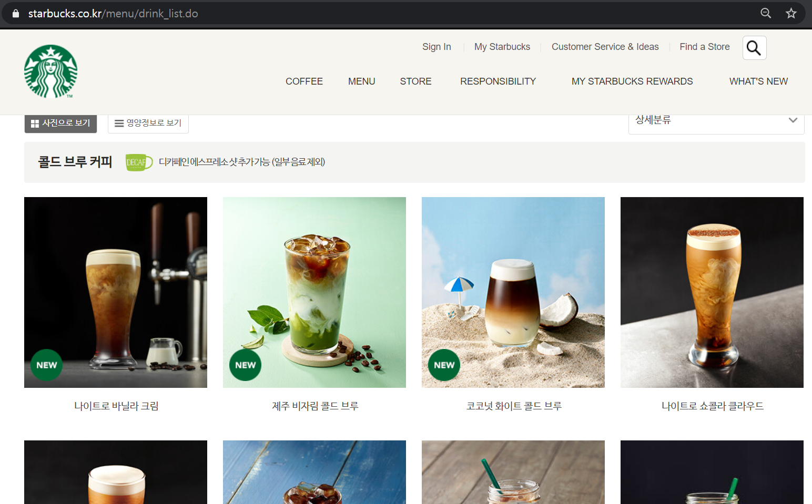Click the NEW badge on 코코넛 화이트 콜드 브루
Viewport: 812px width, 504px height.
444,365
